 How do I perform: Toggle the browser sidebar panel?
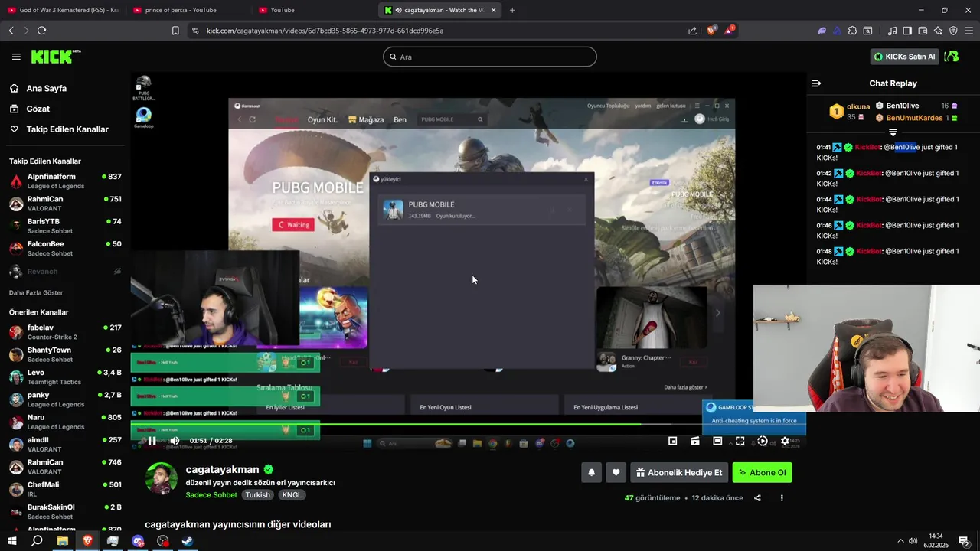pos(907,31)
